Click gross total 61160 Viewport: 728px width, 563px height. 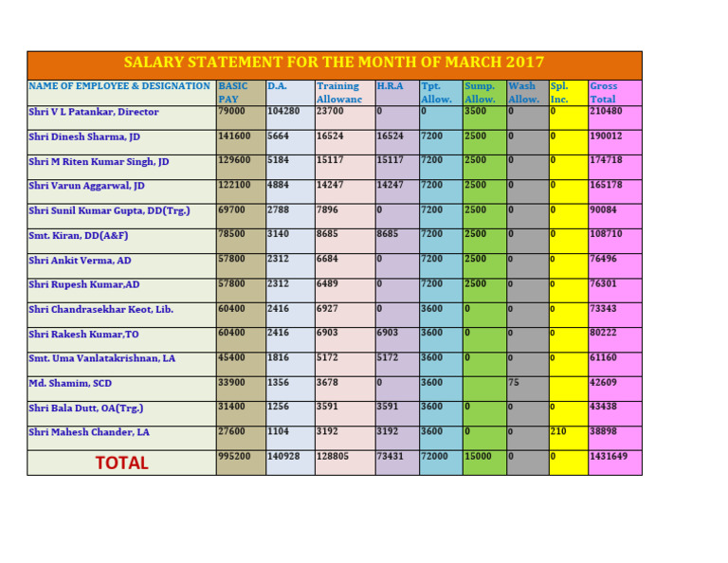[604, 358]
